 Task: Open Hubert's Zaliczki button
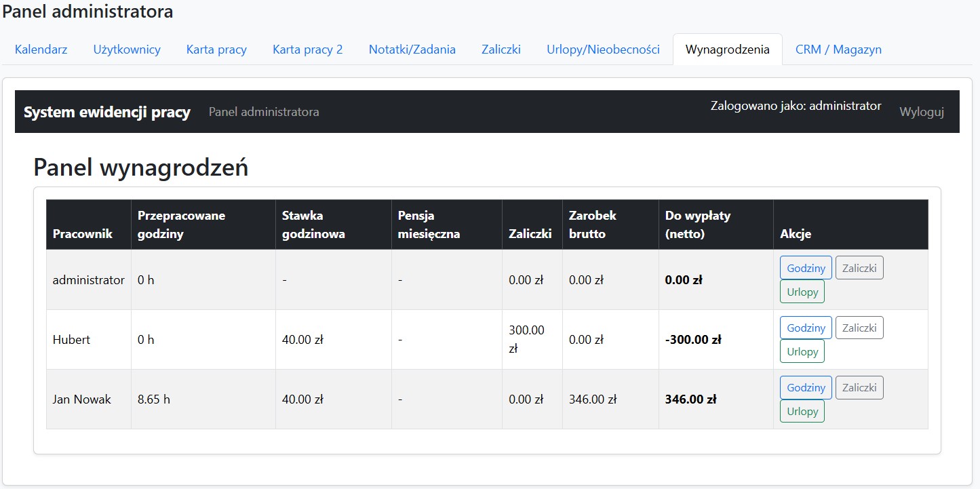pos(859,328)
